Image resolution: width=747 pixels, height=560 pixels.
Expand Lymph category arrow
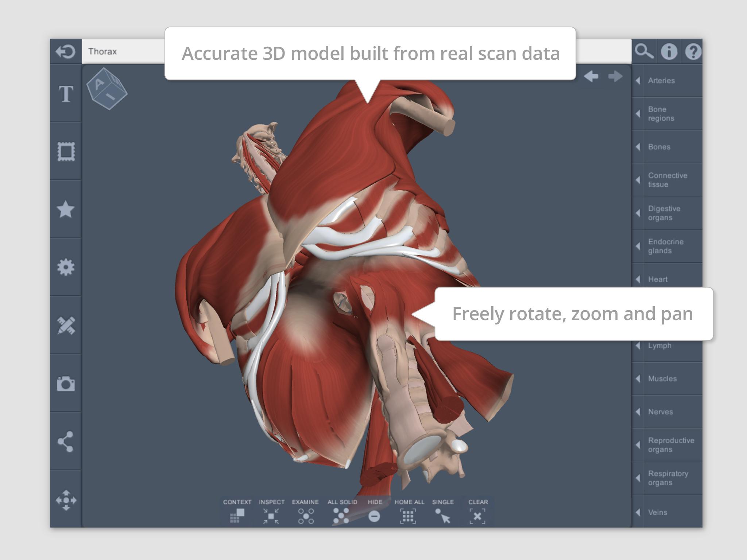click(x=638, y=346)
